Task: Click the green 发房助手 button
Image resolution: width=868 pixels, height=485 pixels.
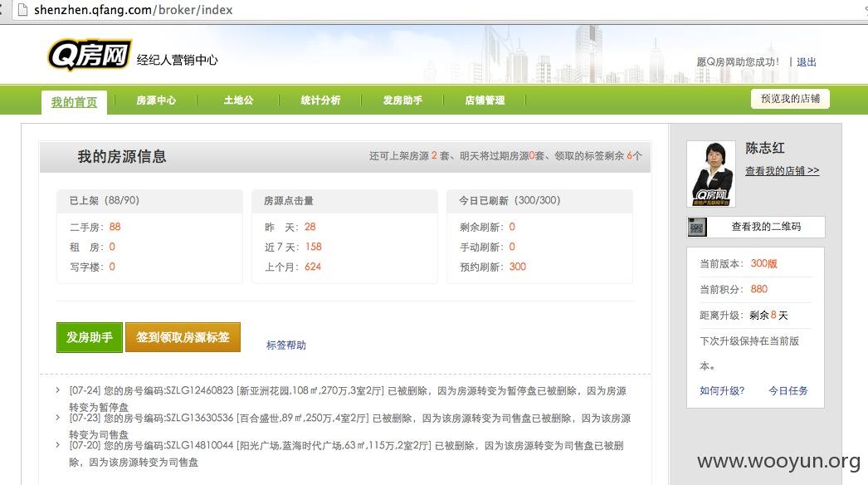Action: click(90, 337)
